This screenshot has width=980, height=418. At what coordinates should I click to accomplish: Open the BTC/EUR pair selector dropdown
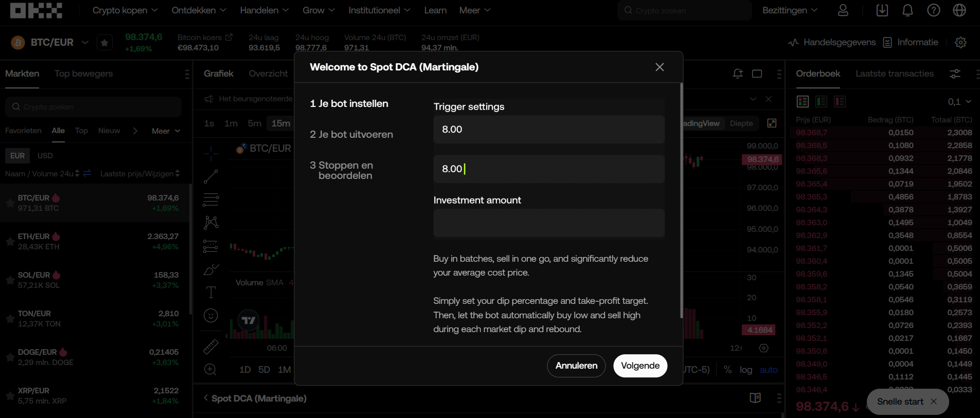point(85,42)
